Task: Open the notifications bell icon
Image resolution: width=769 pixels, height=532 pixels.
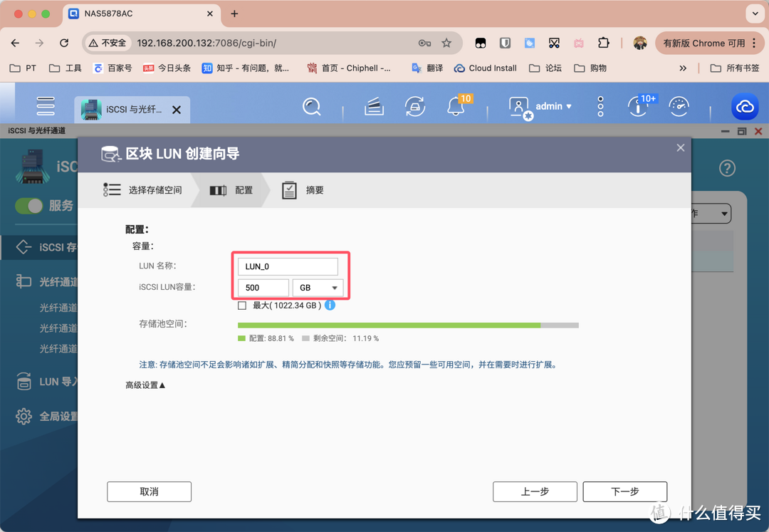Action: 456,106
